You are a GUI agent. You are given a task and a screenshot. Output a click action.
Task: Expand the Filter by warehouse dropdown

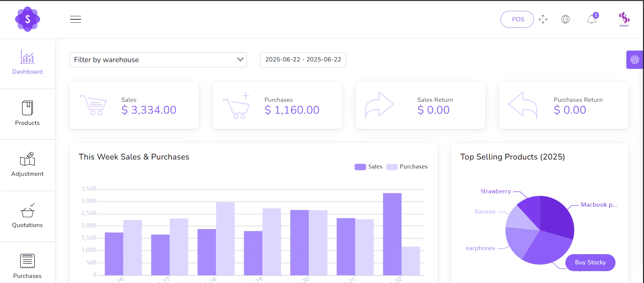158,60
